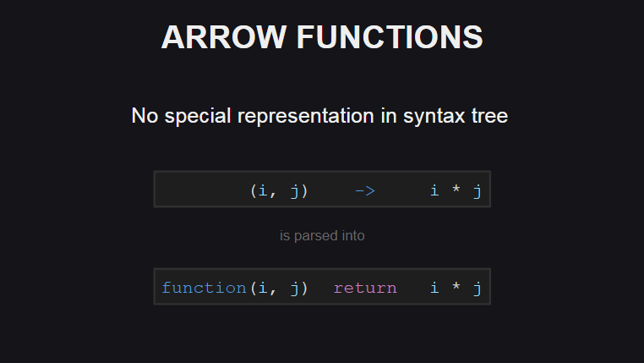Image resolution: width=644 pixels, height=363 pixels.
Task: Click '(i, j)' after the function keyword
Action: point(279,288)
